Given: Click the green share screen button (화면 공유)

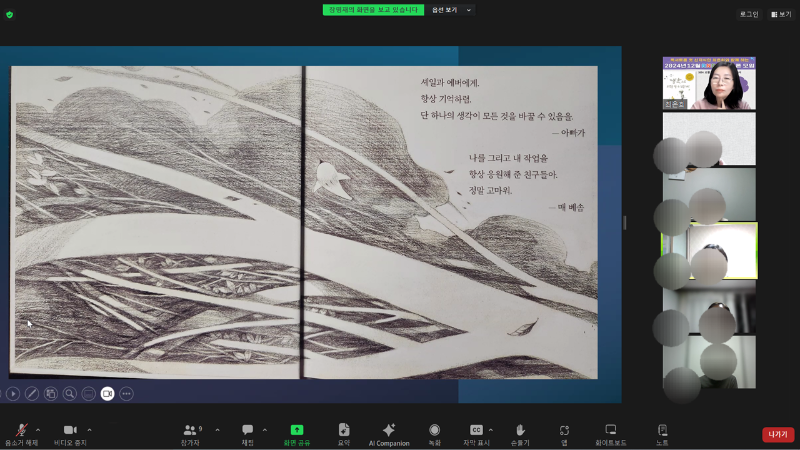Looking at the screenshot, I should click(x=297, y=435).
